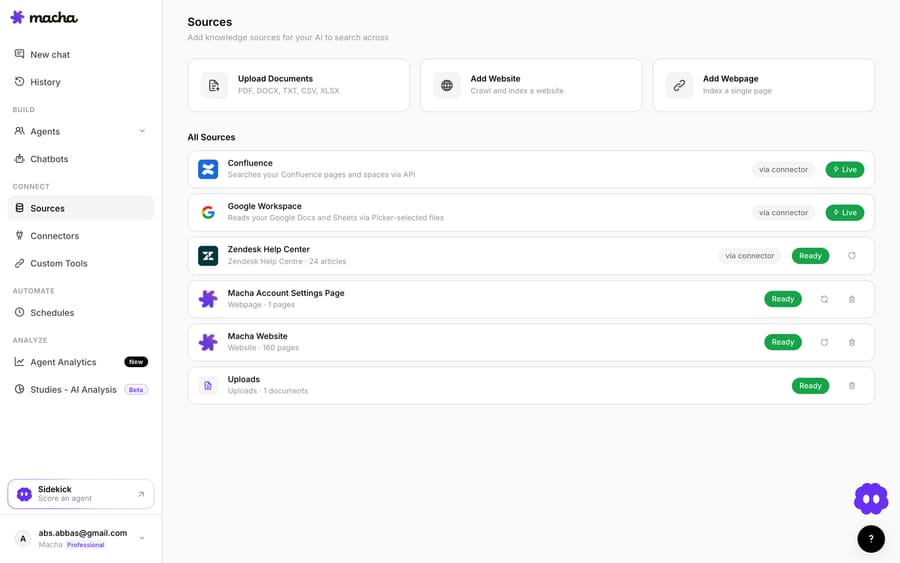Click the Zendesk via connector tag
Viewport: 900px width, 563px height.
tap(749, 255)
